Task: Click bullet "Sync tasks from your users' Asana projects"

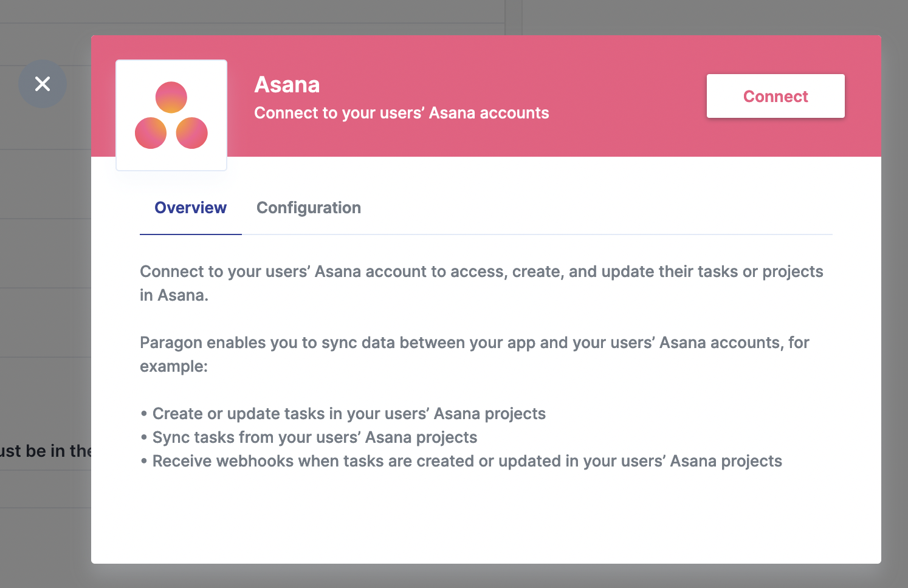Action: click(309, 437)
